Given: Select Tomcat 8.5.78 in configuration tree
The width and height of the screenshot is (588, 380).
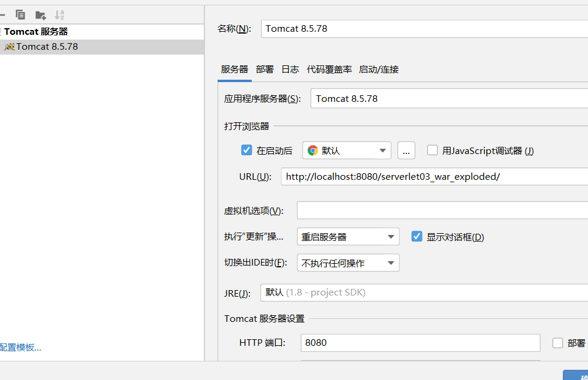Looking at the screenshot, I should 102,47.
